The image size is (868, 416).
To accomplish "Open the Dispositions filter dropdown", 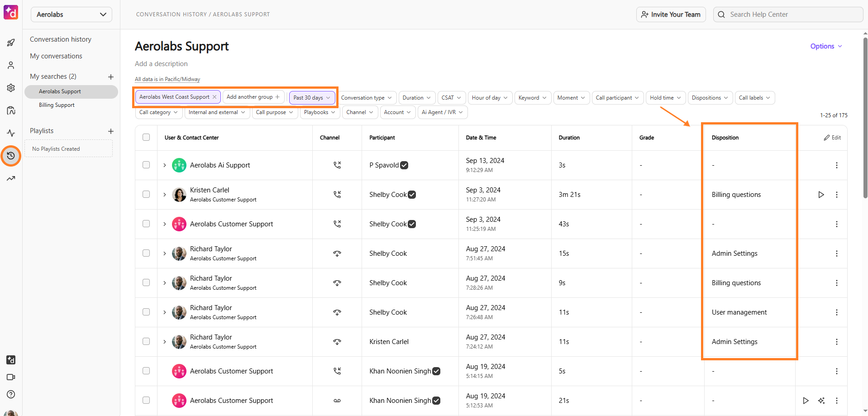I will 710,98.
